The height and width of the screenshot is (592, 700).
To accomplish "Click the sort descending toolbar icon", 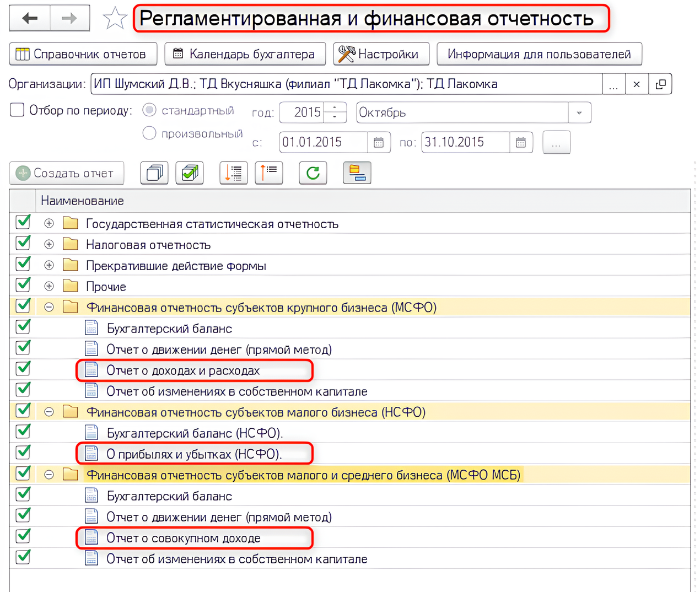I will coord(234,173).
